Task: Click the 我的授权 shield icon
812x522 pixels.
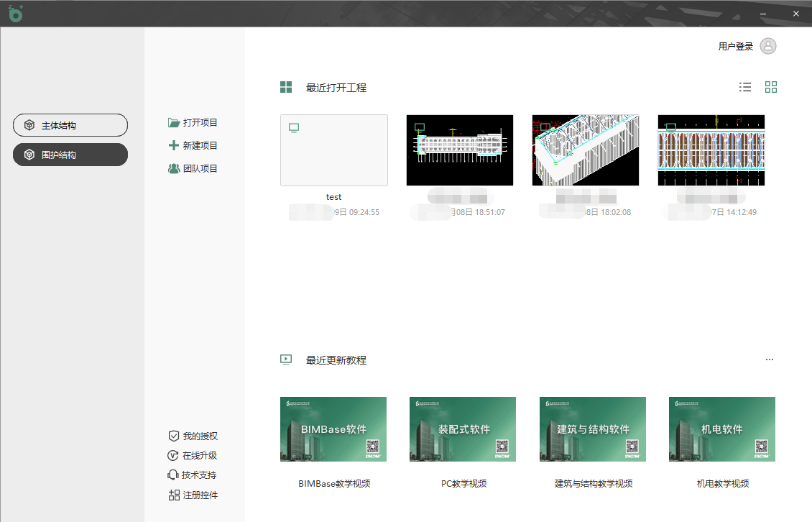Action: tap(173, 436)
